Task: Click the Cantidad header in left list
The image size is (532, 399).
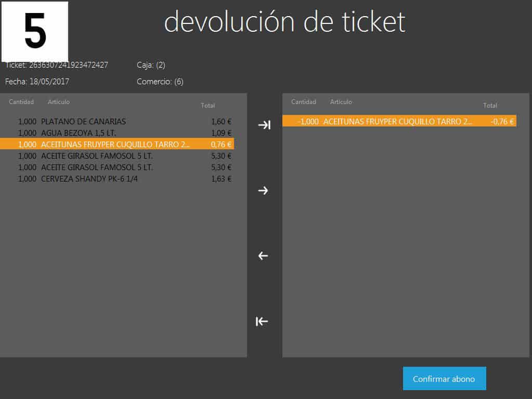Action: 21,102
